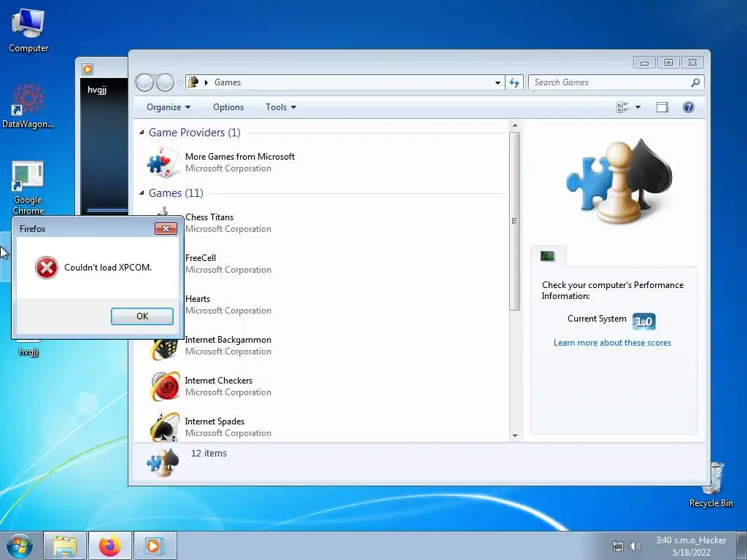Click the red error icon in Firefox dialog

click(46, 268)
